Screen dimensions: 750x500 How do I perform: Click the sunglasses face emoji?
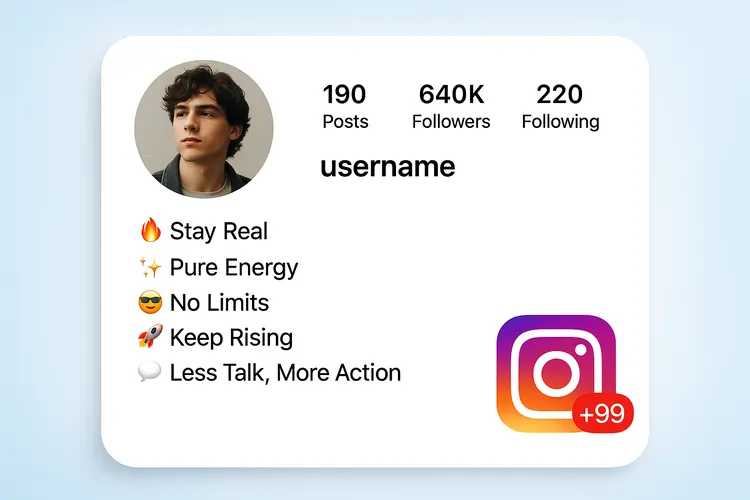tap(150, 302)
